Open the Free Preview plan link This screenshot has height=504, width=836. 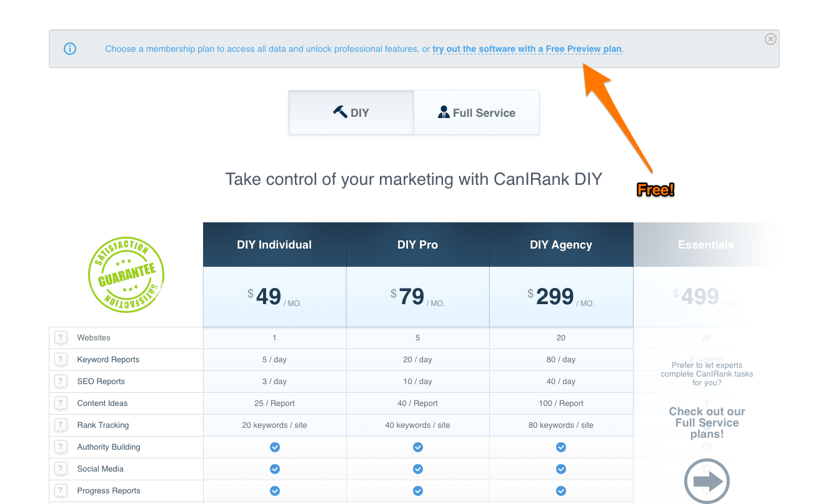[527, 49]
